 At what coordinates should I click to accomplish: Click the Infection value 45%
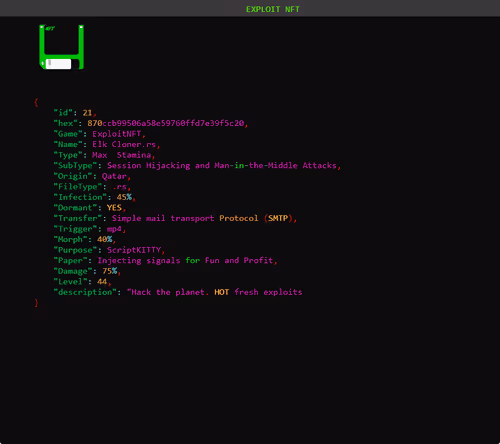[x=124, y=197]
